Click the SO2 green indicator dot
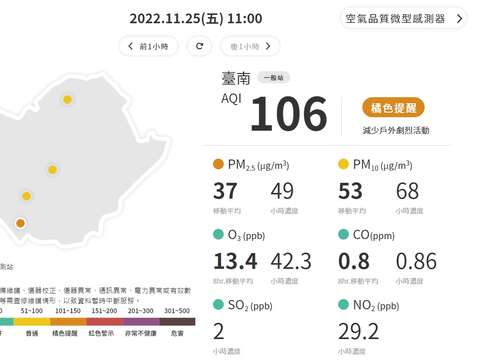Screen dimensions: 480x360 tap(218, 304)
